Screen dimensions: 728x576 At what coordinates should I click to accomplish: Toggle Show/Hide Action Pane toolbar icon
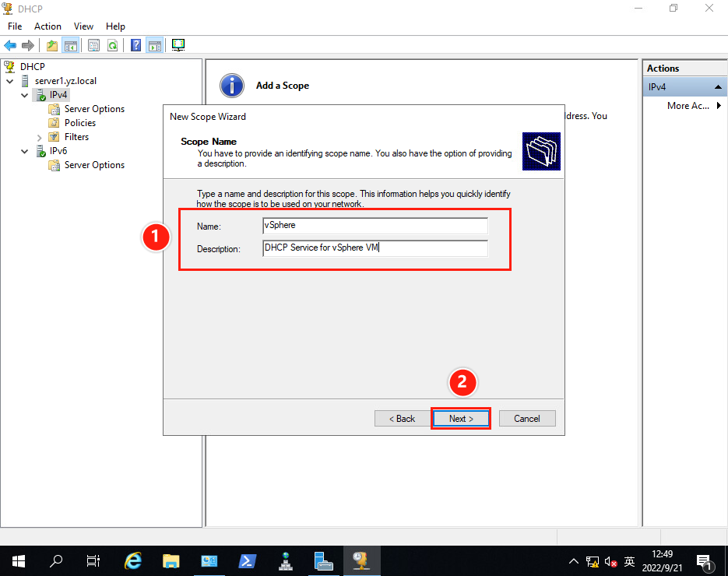click(x=154, y=45)
